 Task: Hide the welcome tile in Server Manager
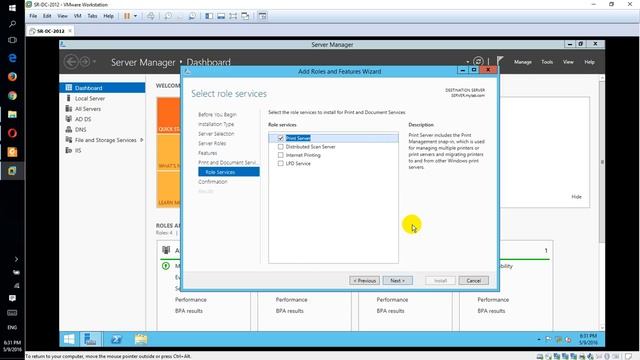(x=576, y=197)
